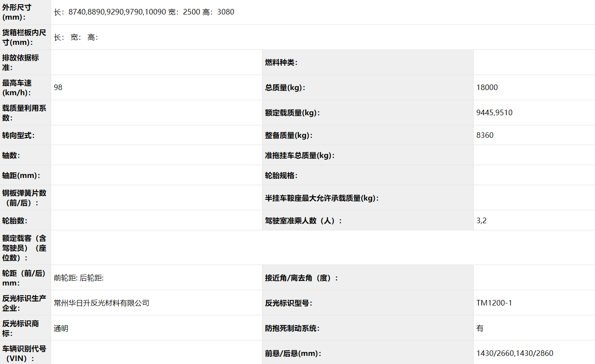Select the front/rear overhang value 1430/2660,1430/2860
The image size is (595, 364).
click(515, 353)
